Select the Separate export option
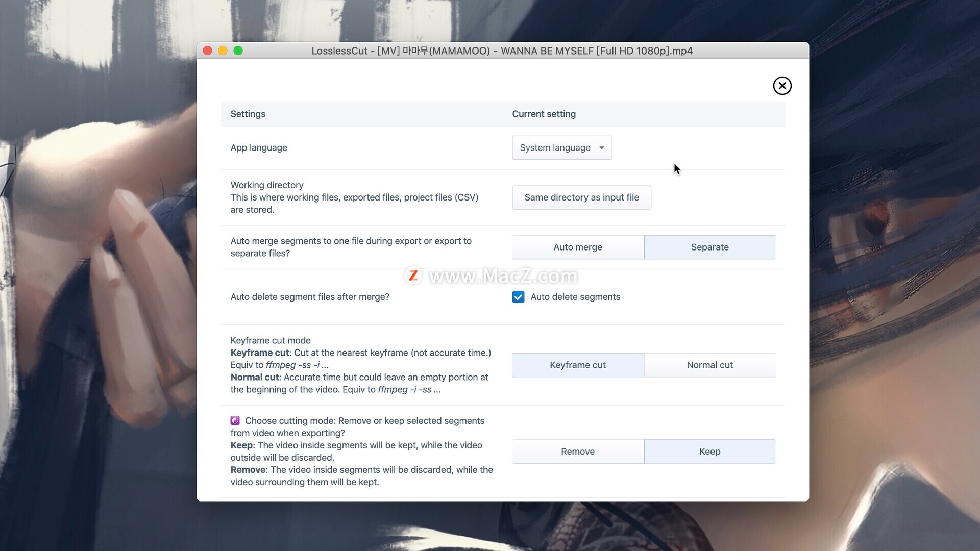The image size is (980, 551). pos(709,247)
